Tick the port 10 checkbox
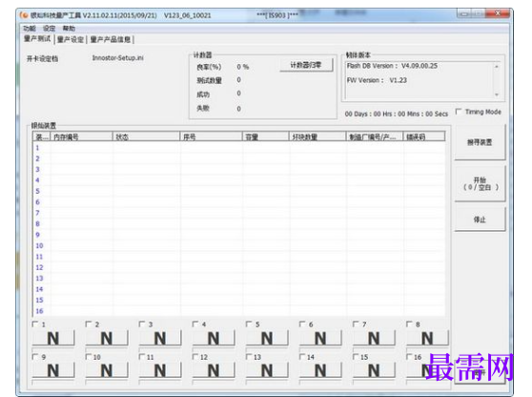 pos(89,357)
